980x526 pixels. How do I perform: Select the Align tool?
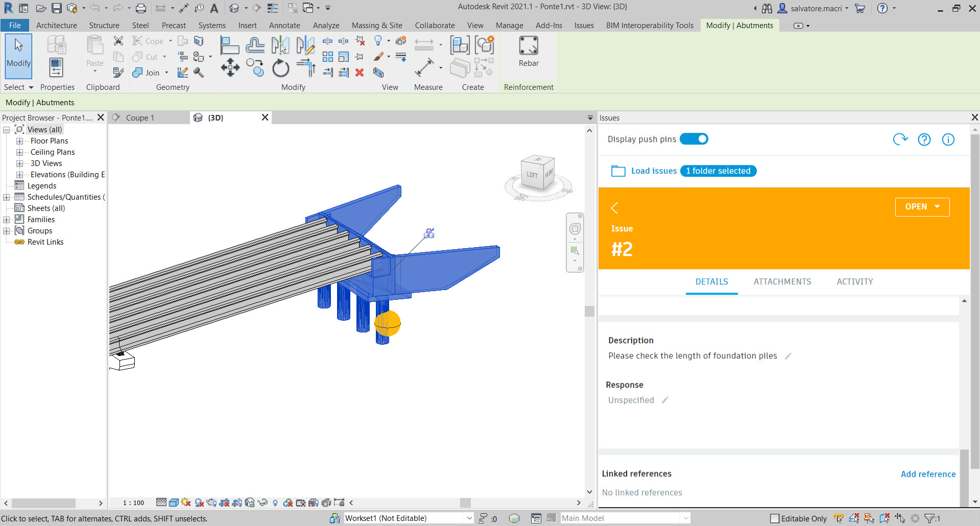(229, 45)
